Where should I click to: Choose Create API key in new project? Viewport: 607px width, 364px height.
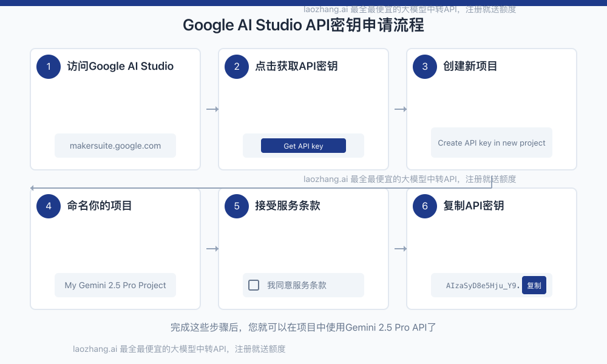[x=491, y=143]
